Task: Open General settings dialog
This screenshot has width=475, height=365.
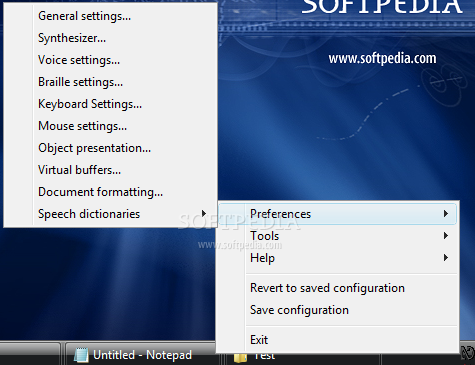Action: 110,16
